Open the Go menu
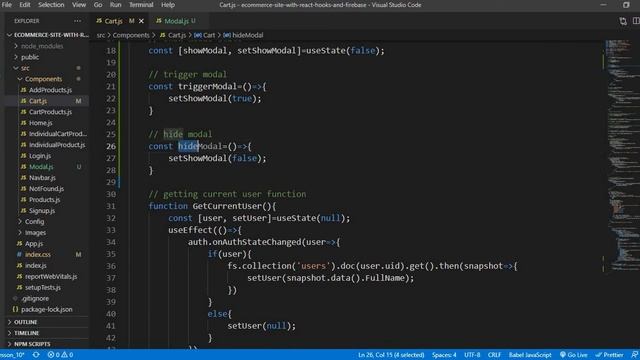 pos(98,5)
